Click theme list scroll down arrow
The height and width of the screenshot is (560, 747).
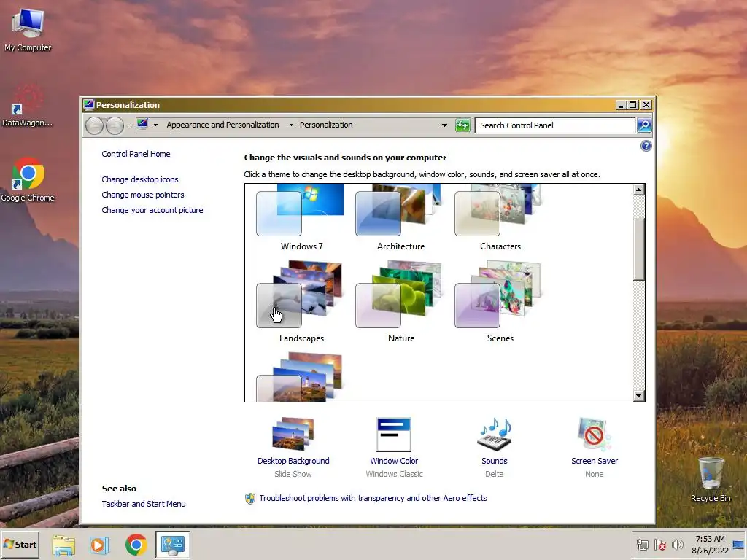tap(639, 396)
